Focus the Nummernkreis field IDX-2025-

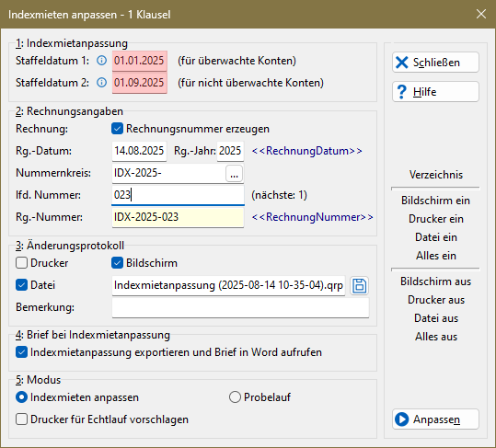click(168, 173)
